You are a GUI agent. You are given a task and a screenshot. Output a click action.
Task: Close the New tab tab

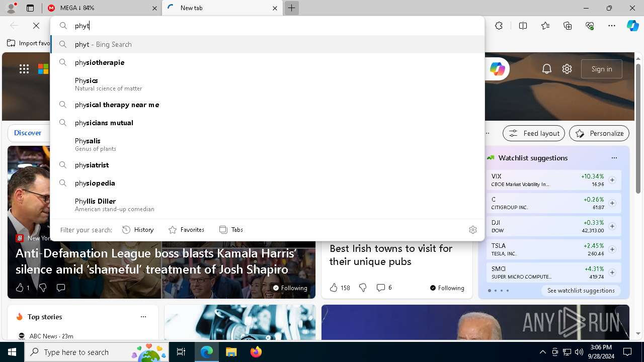(x=275, y=8)
